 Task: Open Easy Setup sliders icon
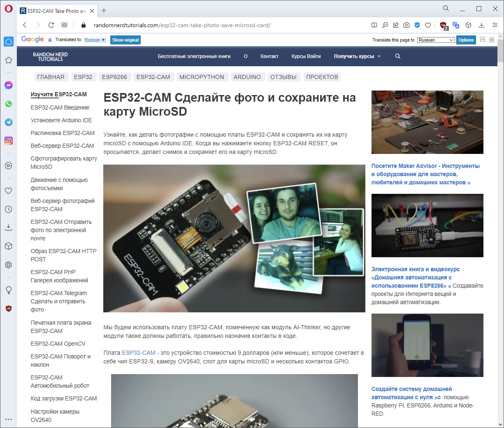[495, 25]
